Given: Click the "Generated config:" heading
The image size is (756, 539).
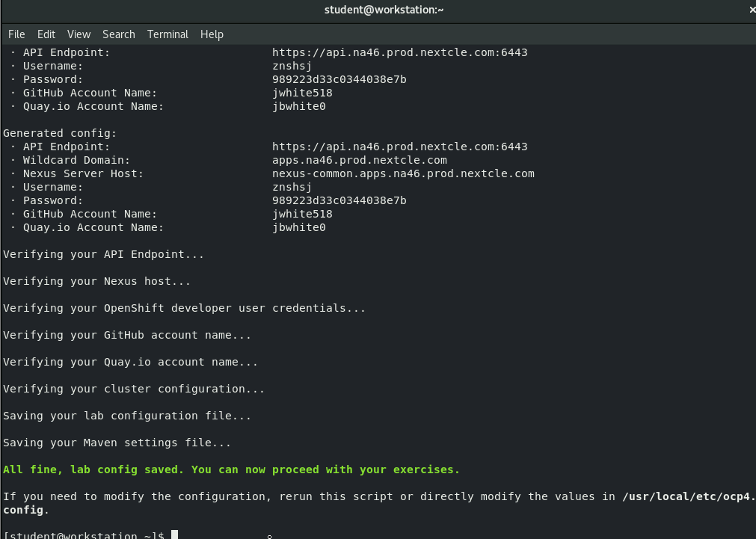Looking at the screenshot, I should pyautogui.click(x=60, y=133).
